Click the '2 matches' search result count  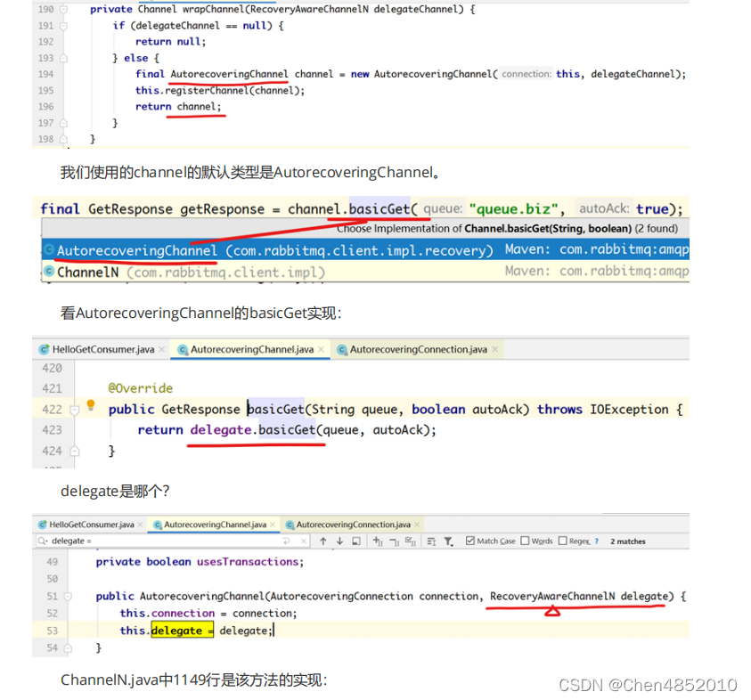[627, 541]
